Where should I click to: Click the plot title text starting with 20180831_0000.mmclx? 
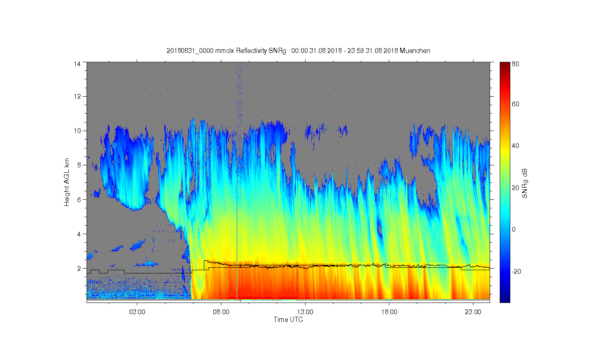pyautogui.click(x=298, y=51)
